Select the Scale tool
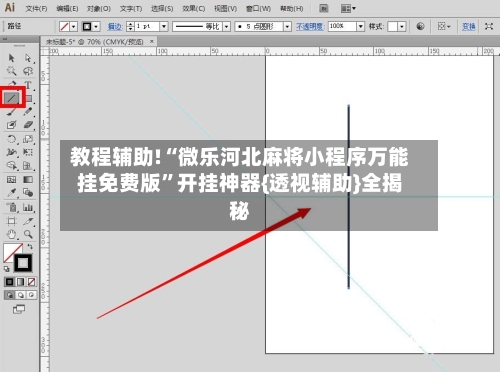Viewport: 500px width, 372px height. pos(28,139)
